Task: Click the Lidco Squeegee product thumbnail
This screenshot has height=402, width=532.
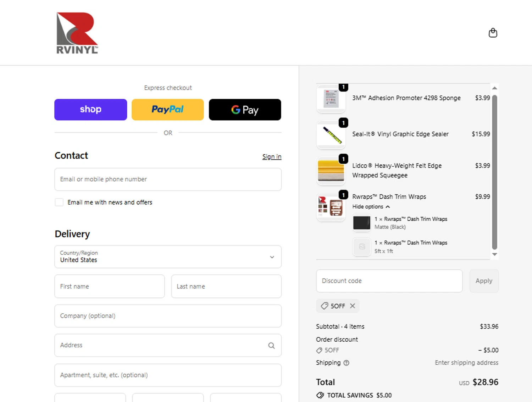Action: click(x=331, y=171)
